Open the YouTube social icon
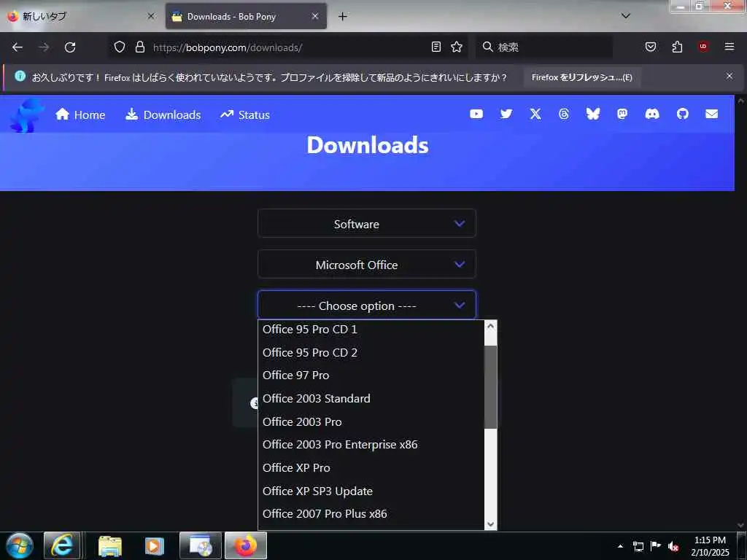747x560 pixels. coord(476,114)
